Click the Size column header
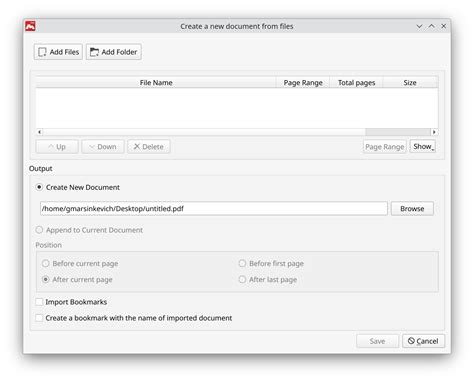The image size is (474, 381). (x=410, y=82)
